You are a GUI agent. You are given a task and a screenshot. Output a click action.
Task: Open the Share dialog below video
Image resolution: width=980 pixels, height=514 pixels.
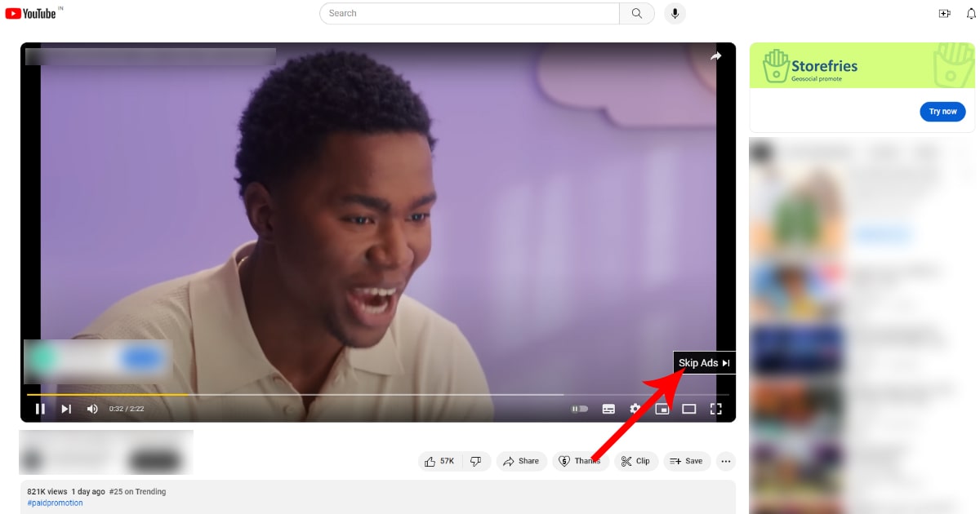click(521, 461)
